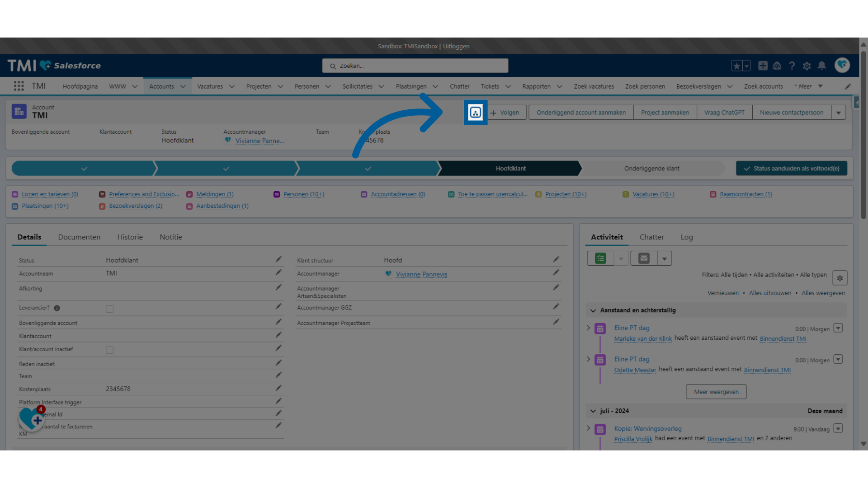
Task: Edit the Accountmanager Projectteam pencil
Action: pos(556,322)
